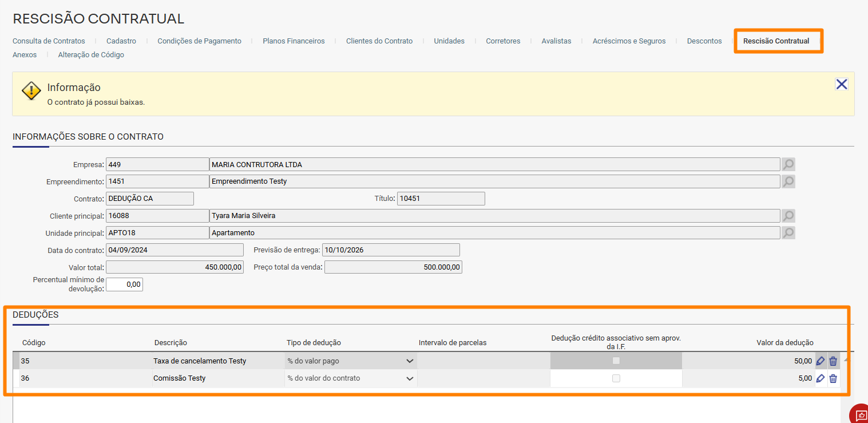Sort by the Código column header
Image resolution: width=868 pixels, height=423 pixels.
(34, 343)
